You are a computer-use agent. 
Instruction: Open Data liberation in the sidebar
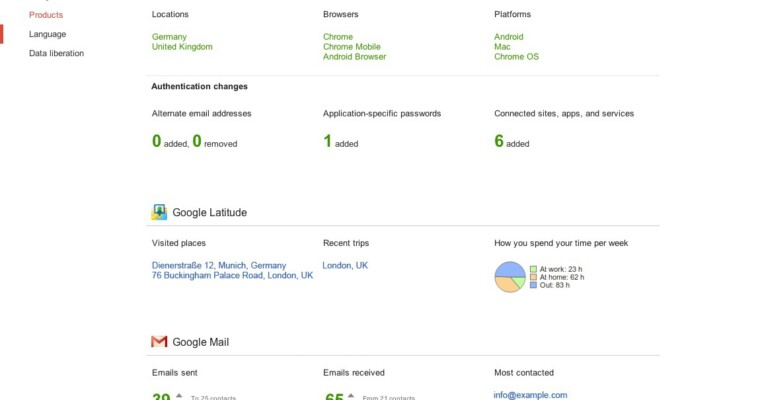[56, 53]
